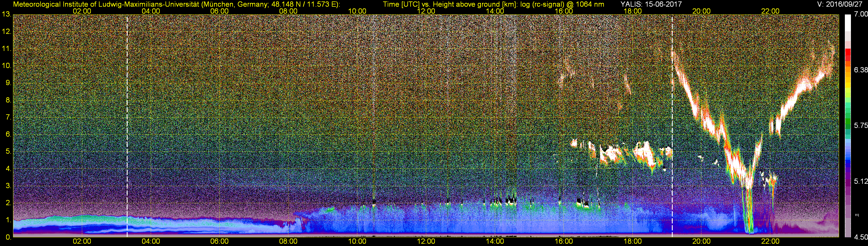The image size is (868, 246).
Task: Click the dashed white marker line after 03:00
Action: point(127,126)
